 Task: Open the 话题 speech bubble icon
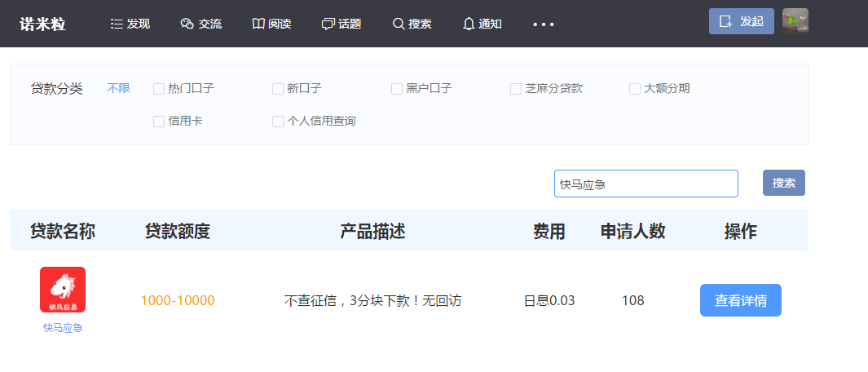click(x=328, y=24)
